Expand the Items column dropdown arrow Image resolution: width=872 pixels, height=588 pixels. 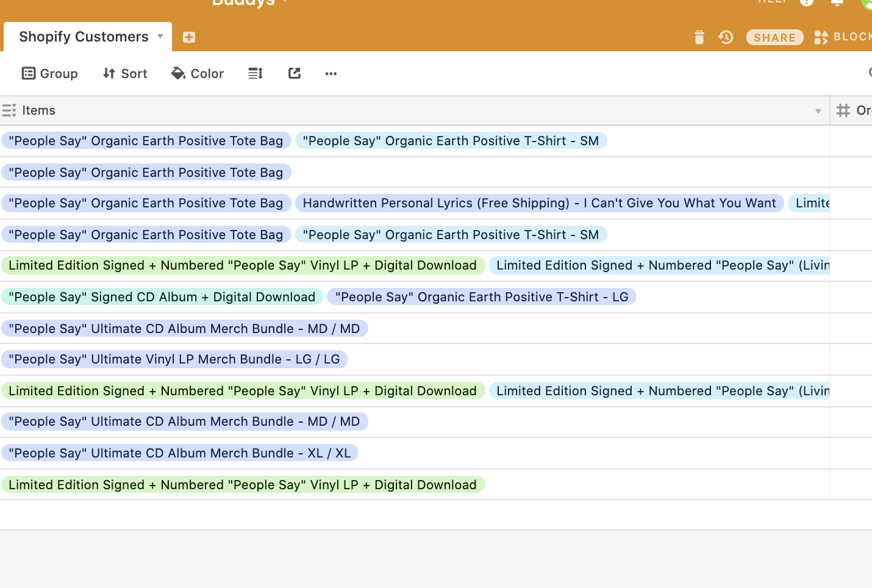pos(818,111)
